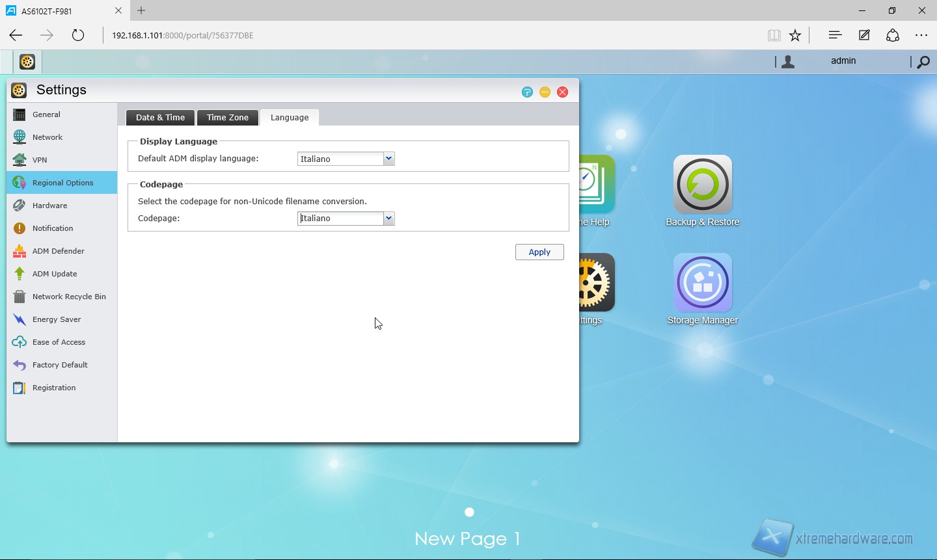The width and height of the screenshot is (937, 560).
Task: Expand the Codepage dropdown arrow
Action: coord(388,219)
